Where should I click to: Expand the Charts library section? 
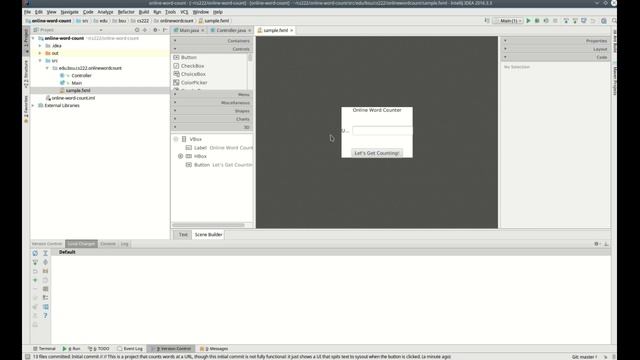[x=211, y=119]
